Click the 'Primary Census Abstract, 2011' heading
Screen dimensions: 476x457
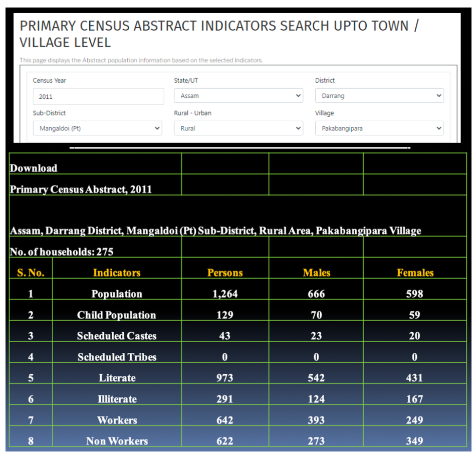(81, 189)
